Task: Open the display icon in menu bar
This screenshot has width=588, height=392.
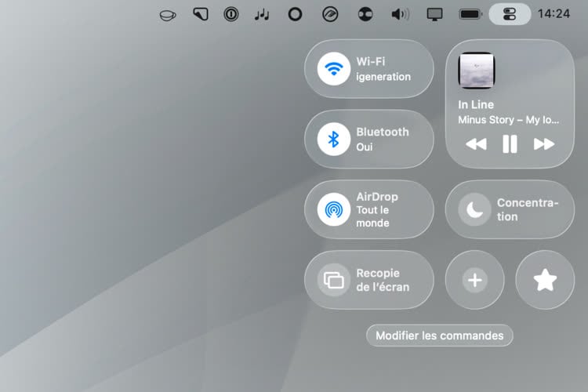Action: (435, 14)
